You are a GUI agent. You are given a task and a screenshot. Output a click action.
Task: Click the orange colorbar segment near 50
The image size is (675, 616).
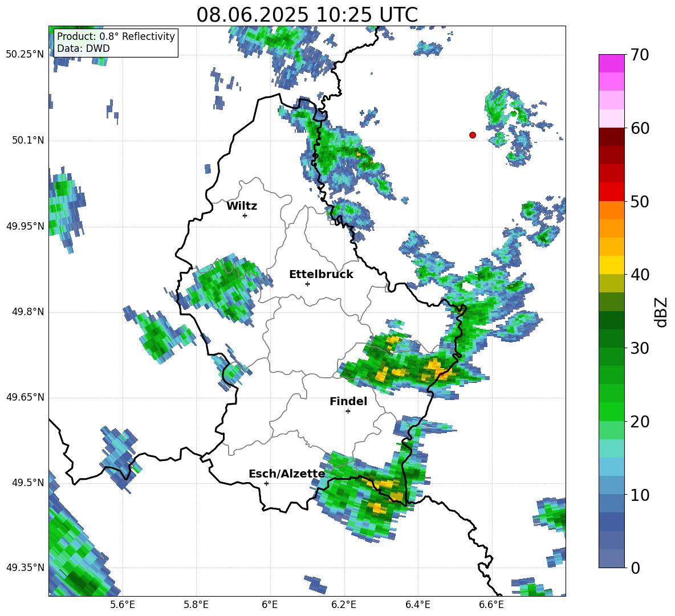click(611, 210)
